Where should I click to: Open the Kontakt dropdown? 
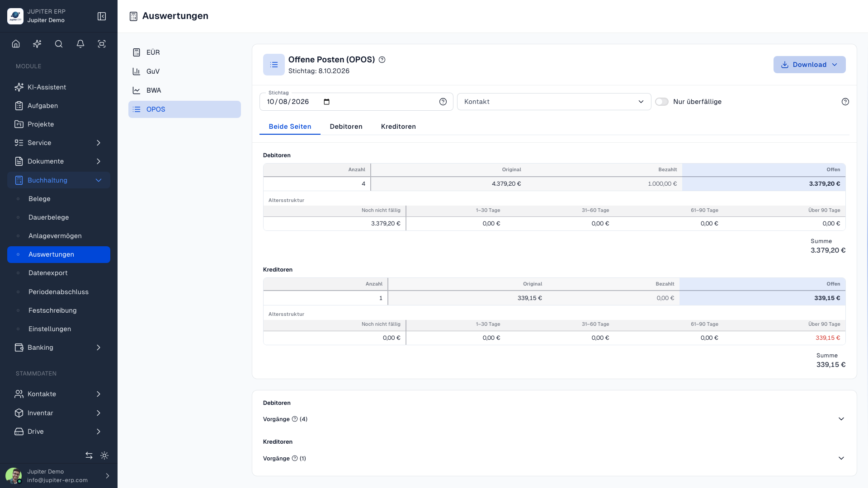tap(554, 102)
